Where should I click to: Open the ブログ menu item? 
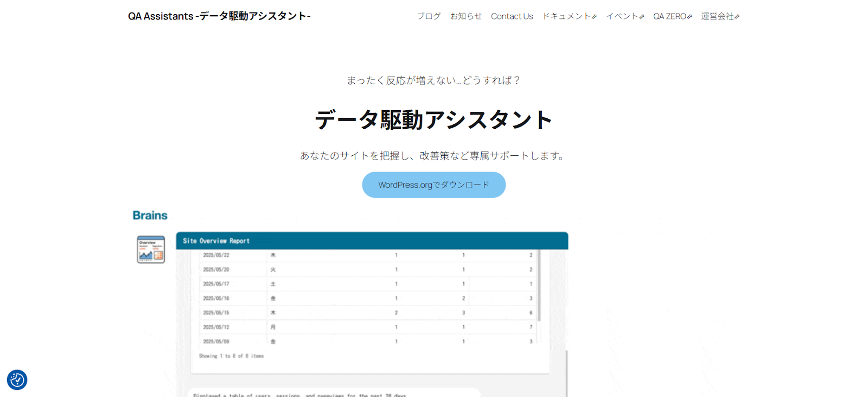tap(429, 16)
